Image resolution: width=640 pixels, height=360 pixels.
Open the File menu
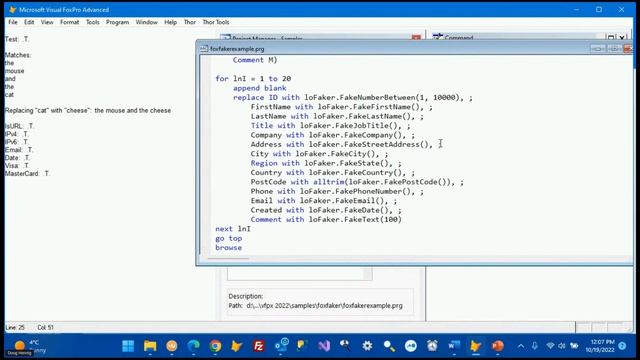[x=13, y=22]
